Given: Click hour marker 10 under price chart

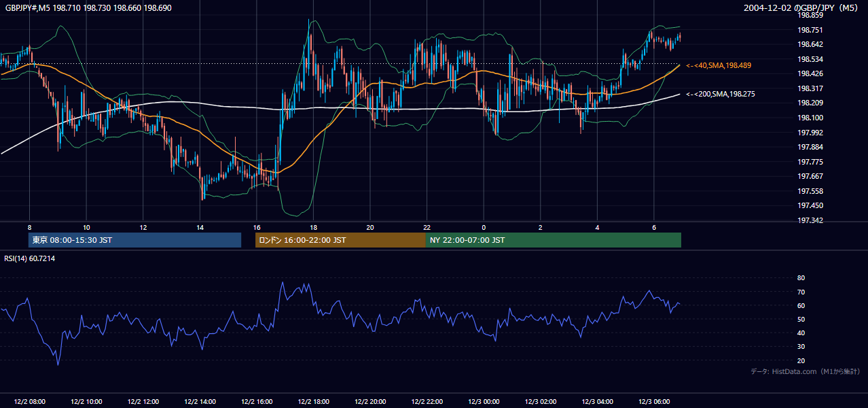Looking at the screenshot, I should tap(86, 227).
